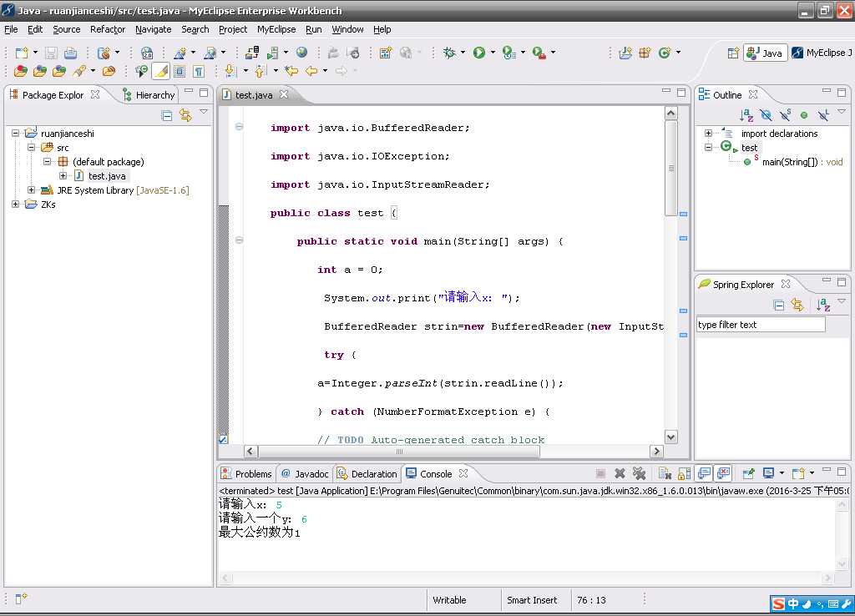This screenshot has height=616, width=855.
Task: Click Remove All Terminated Launches in Console
Action: pyautogui.click(x=639, y=473)
